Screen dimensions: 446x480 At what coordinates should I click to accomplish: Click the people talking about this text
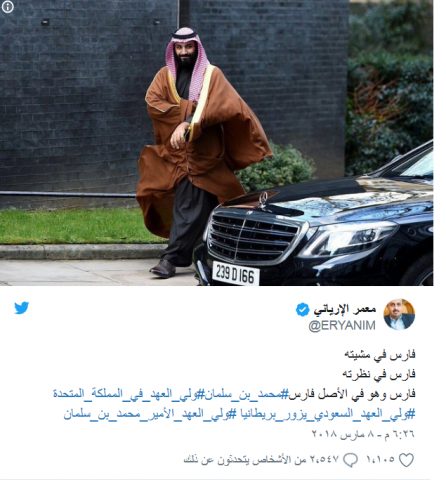point(261,460)
